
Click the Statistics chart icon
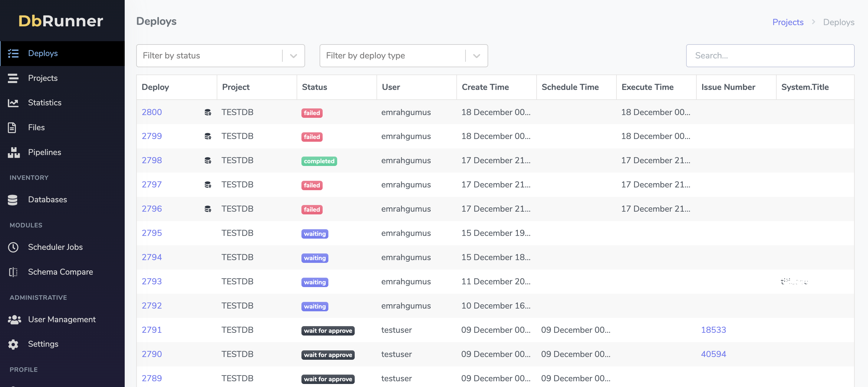[13, 103]
